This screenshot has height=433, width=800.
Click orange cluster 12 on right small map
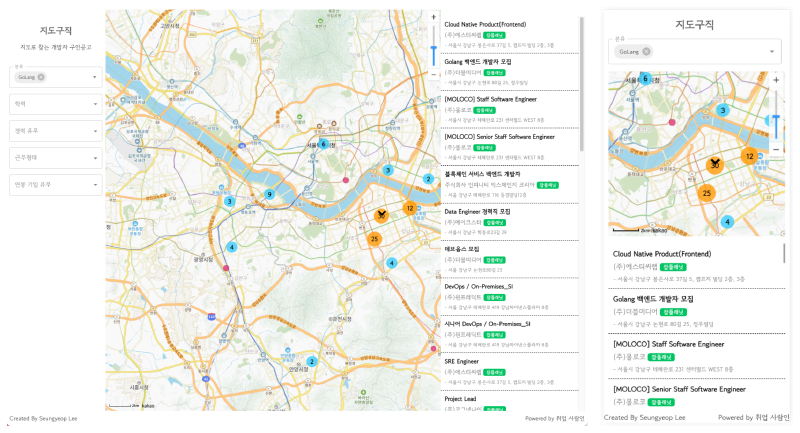pyautogui.click(x=749, y=155)
